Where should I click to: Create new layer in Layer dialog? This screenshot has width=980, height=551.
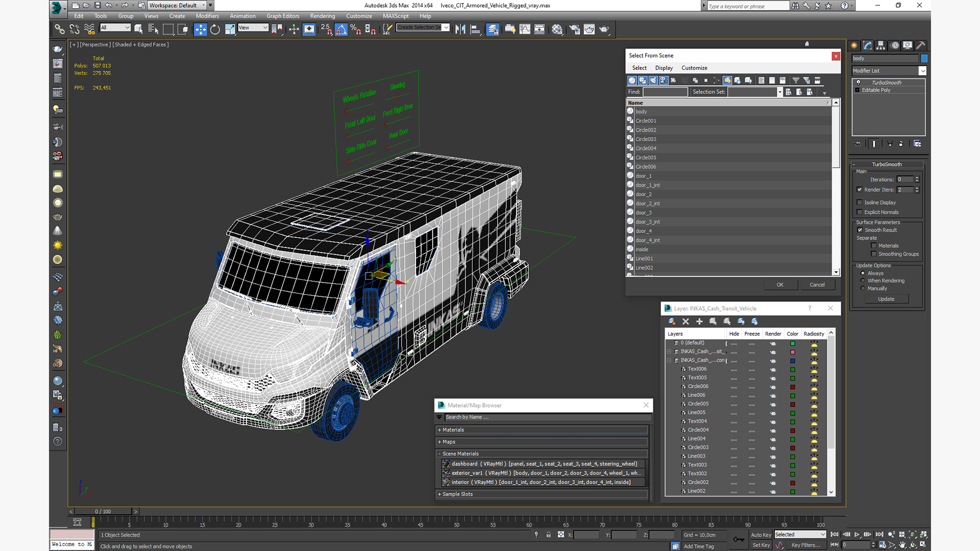(672, 321)
